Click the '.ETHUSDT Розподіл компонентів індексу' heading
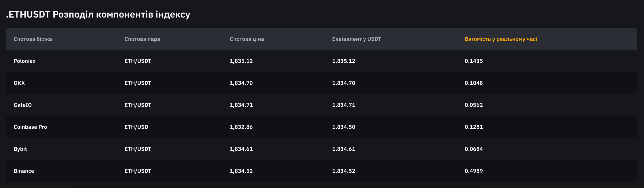 point(98,14)
